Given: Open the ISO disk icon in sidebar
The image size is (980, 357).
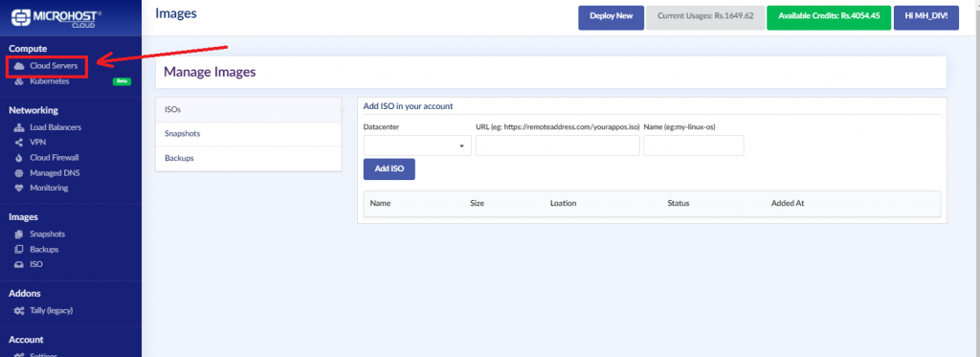Looking at the screenshot, I should [x=19, y=264].
